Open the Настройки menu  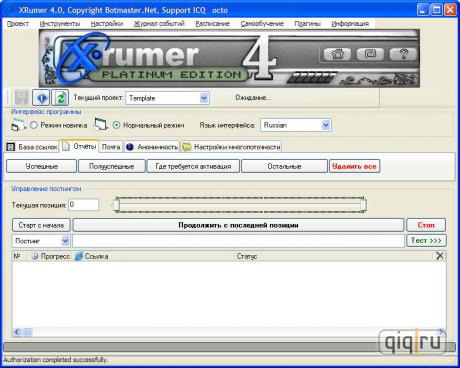pyautogui.click(x=107, y=24)
